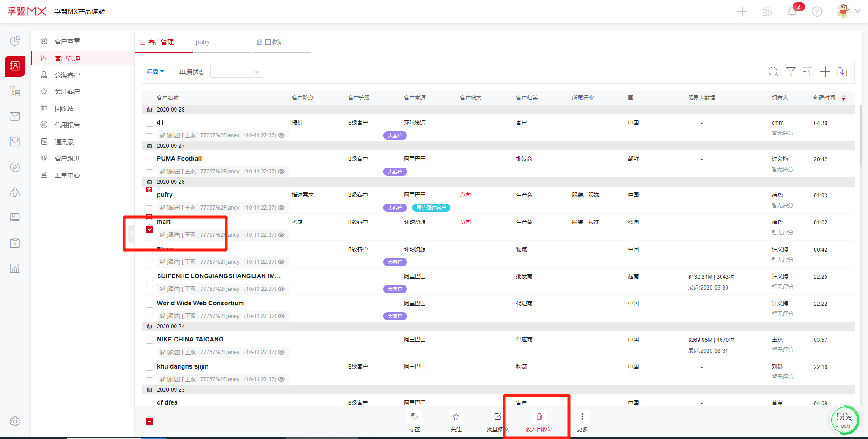Select 公海客户 in the side menu
Viewport: 868px width, 439px height.
coord(67,75)
